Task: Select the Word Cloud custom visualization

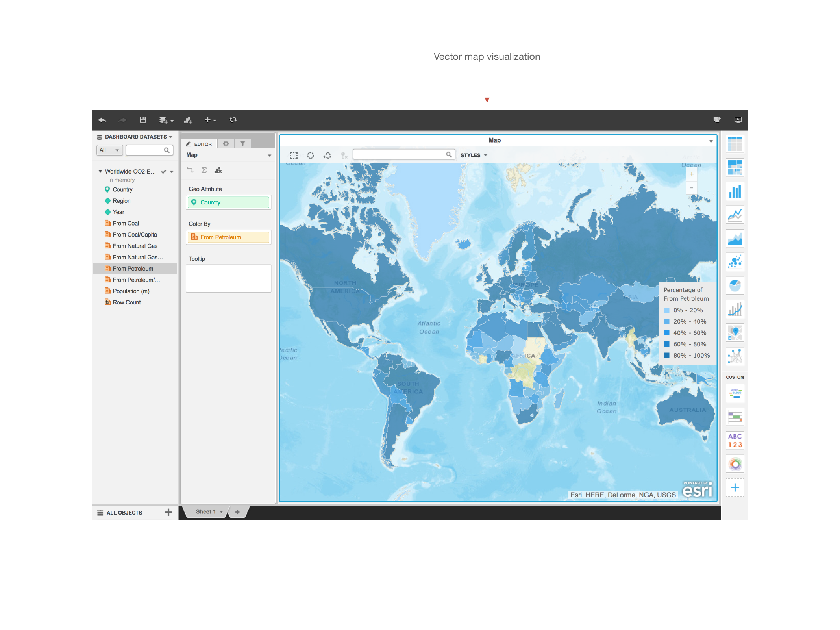Action: (x=735, y=393)
